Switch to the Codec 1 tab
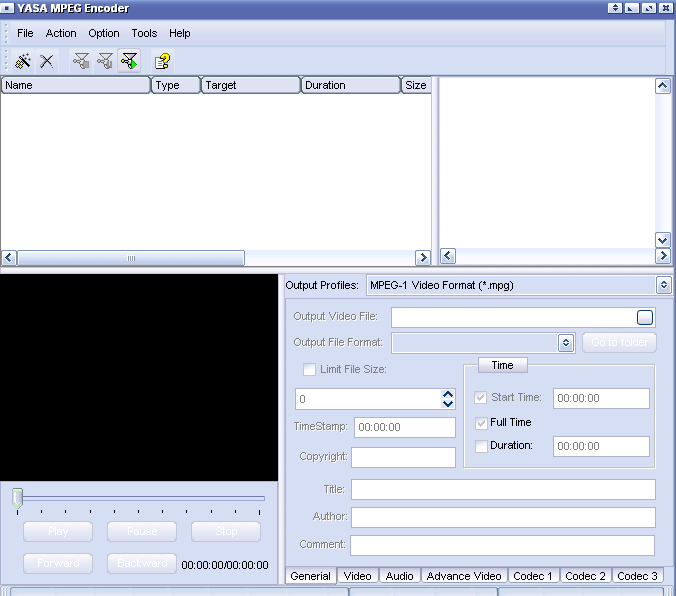Screen dimensions: 676x596 pos(532,576)
